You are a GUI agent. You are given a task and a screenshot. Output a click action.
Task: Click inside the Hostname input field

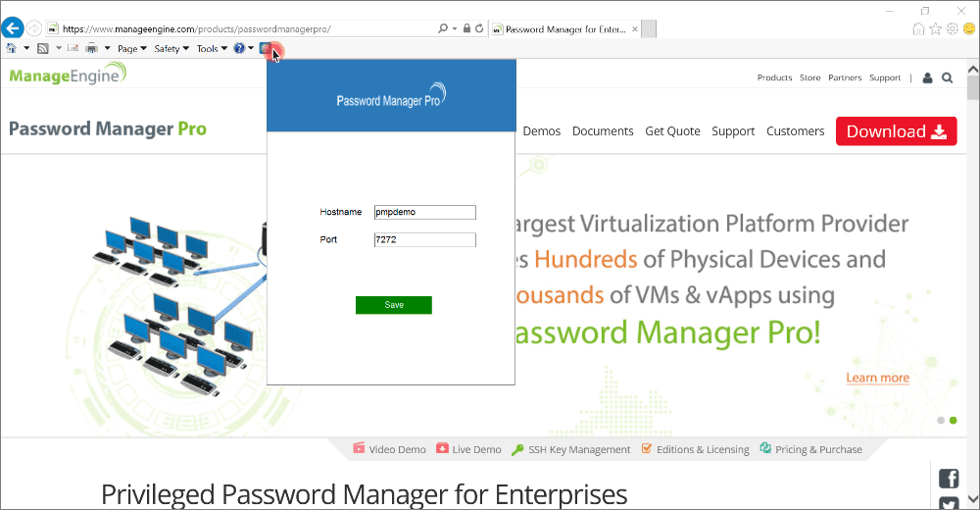click(424, 212)
